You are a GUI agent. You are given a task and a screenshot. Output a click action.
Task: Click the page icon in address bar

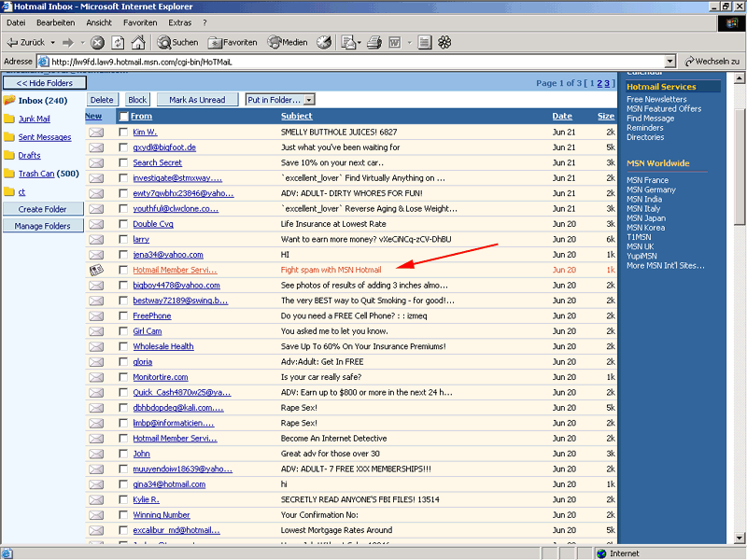(x=43, y=62)
